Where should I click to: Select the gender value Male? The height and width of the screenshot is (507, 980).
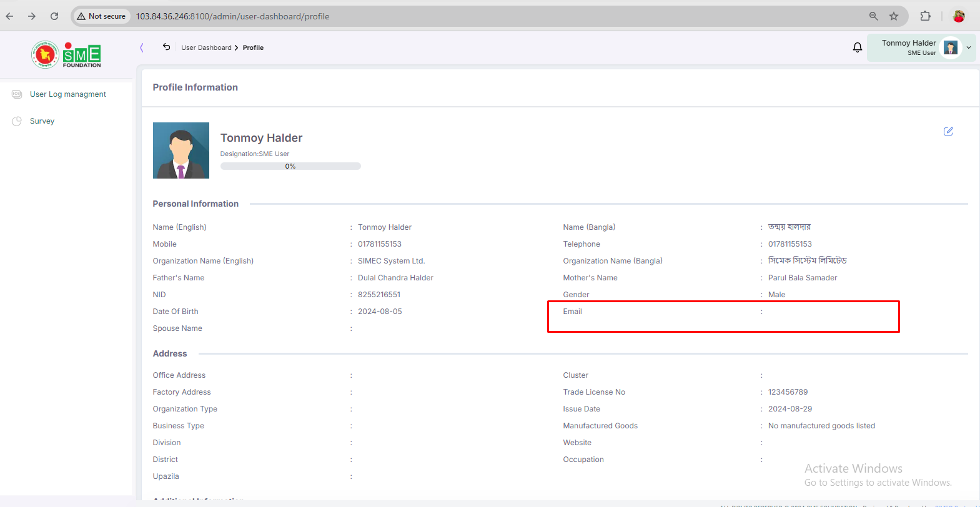click(777, 295)
